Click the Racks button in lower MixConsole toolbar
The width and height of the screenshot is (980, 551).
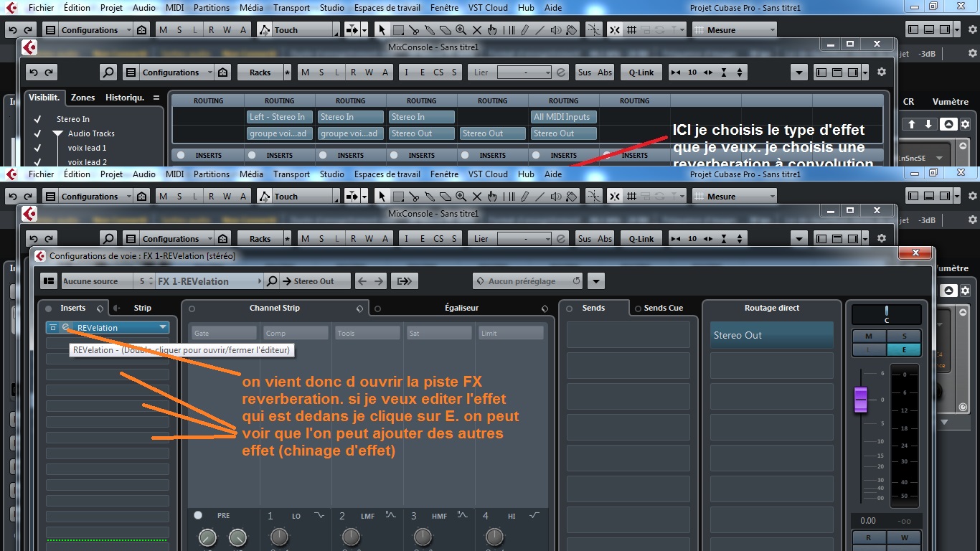coord(260,239)
